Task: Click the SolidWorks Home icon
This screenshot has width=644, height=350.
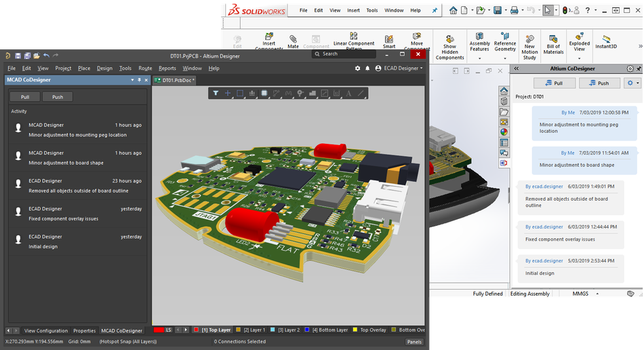Action: pyautogui.click(x=453, y=10)
